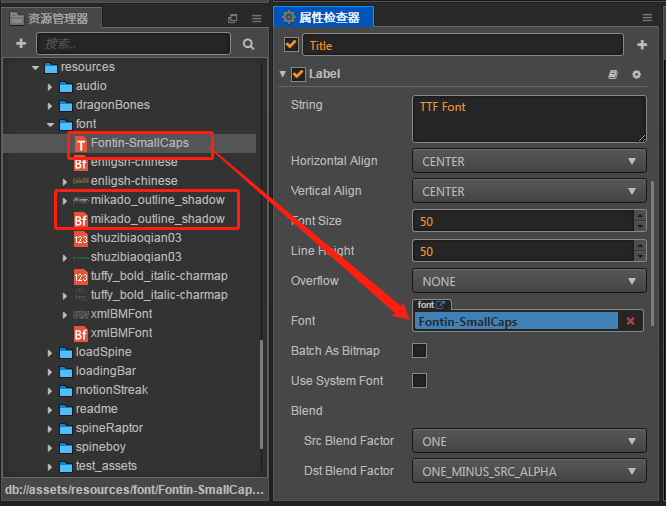
Task: Decrease the Line Height stepper
Action: point(640,256)
